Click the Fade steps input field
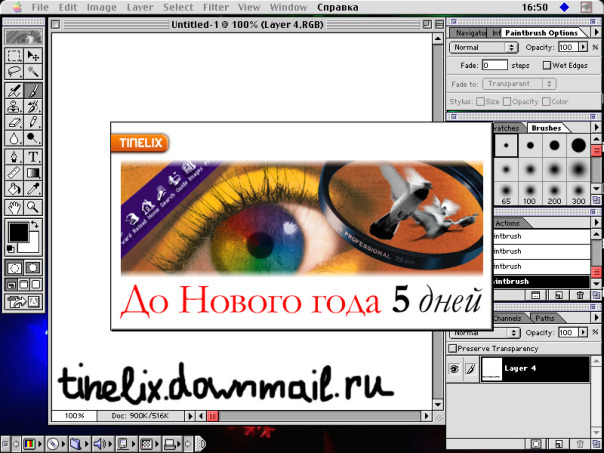The width and height of the screenshot is (604, 453). [495, 65]
